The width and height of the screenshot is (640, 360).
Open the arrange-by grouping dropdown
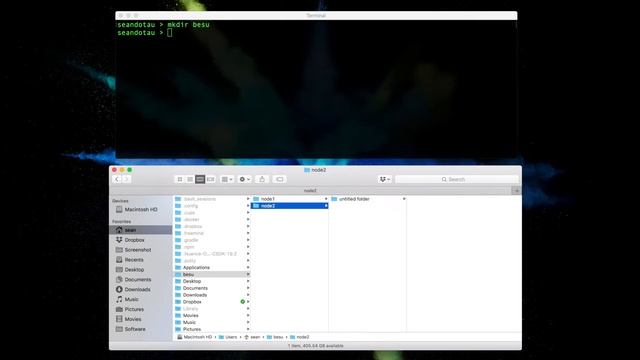pyautogui.click(x=227, y=179)
